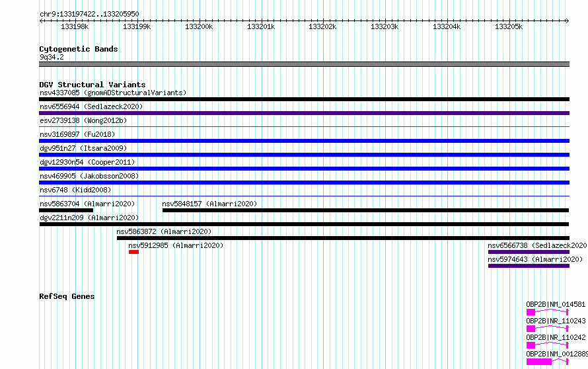Click nsv5863704 (Almarri2020) label
This screenshot has width=588, height=369.
87,204
